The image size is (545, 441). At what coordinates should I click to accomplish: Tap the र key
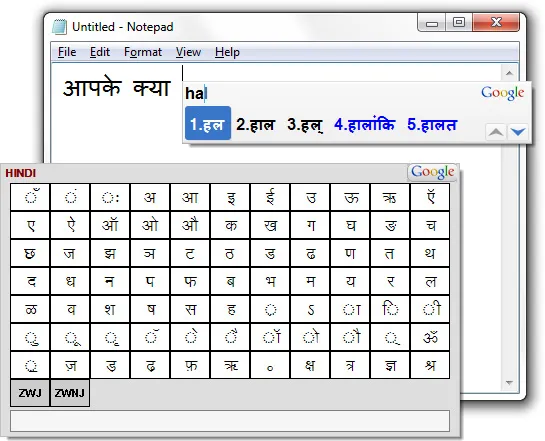(x=390, y=281)
